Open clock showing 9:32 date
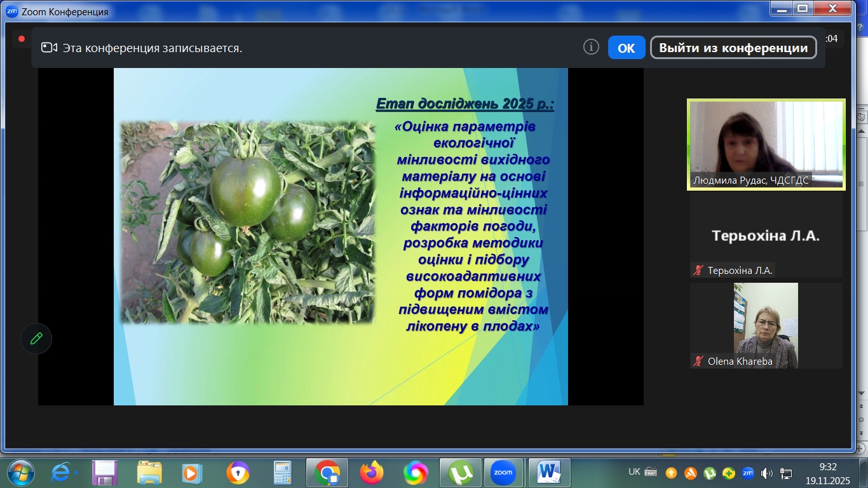This screenshot has height=488, width=868. click(x=827, y=473)
